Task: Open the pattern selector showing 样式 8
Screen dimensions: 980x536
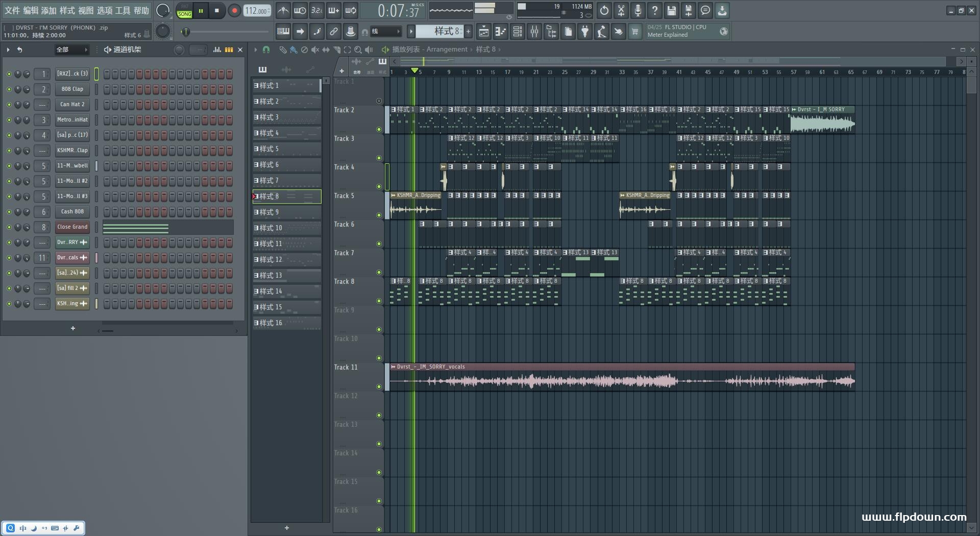Action: 439,32
